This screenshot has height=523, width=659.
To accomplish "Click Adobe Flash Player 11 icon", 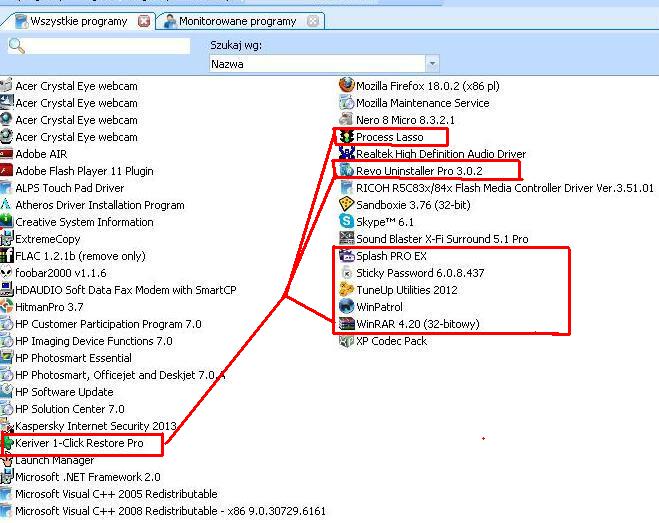I will pos(6,171).
